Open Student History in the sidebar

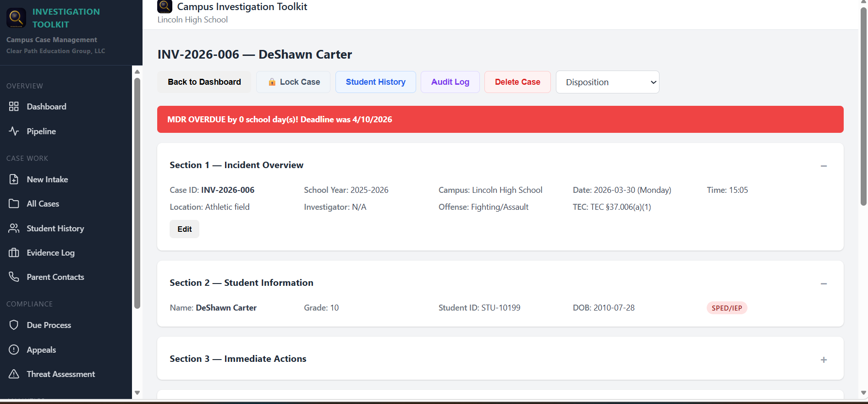point(55,229)
